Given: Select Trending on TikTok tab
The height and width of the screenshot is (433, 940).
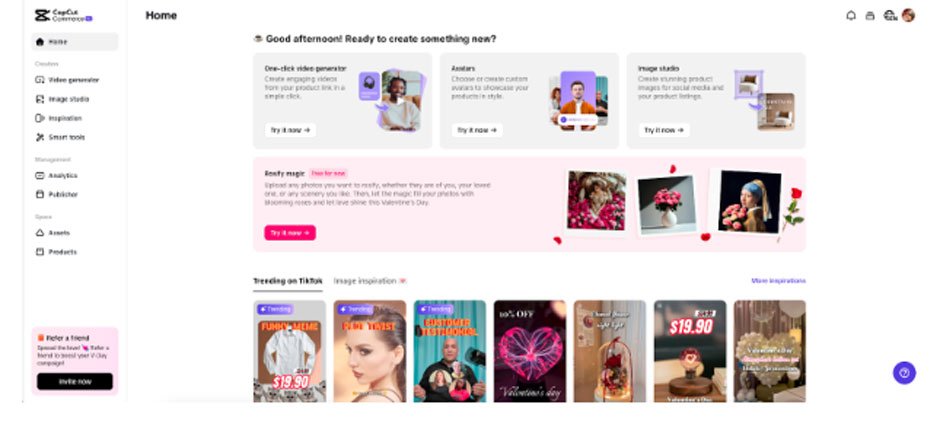Looking at the screenshot, I should 288,281.
